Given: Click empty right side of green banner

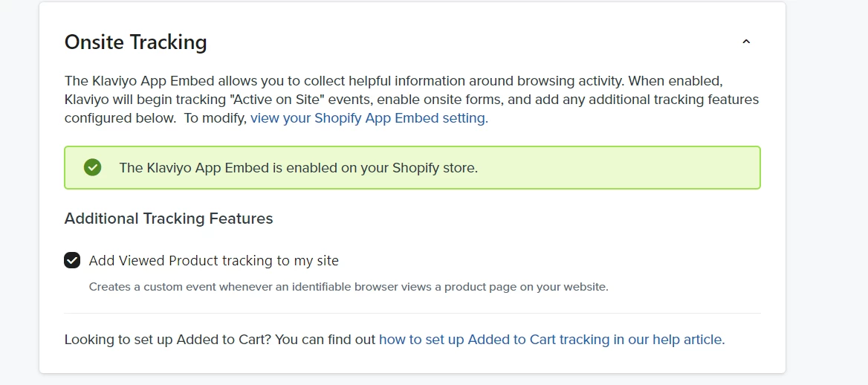Looking at the screenshot, I should pyautogui.click(x=632, y=168).
